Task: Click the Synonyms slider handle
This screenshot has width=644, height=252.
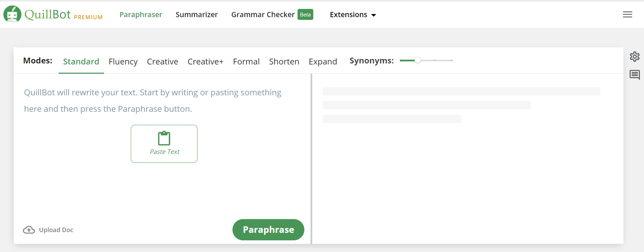Action: click(x=418, y=60)
